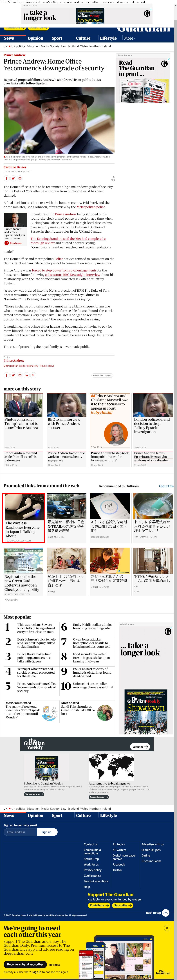Open the 18 shares count icon
This screenshot has width=177, height=980.
click(113, 178)
